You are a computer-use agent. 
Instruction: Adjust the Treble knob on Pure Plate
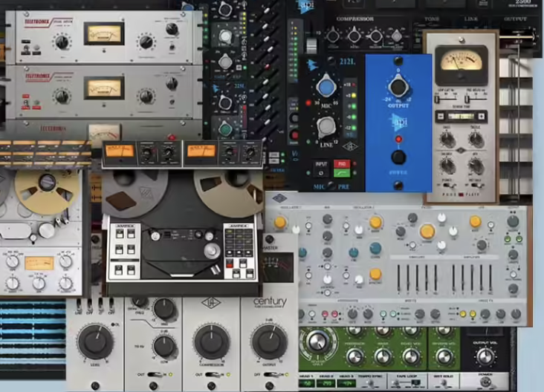(476, 140)
